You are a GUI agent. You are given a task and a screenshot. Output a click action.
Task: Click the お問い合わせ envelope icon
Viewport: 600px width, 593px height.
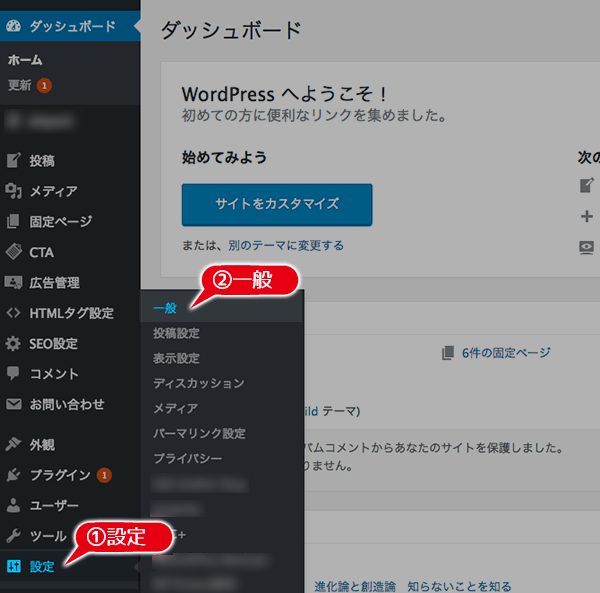pos(14,404)
